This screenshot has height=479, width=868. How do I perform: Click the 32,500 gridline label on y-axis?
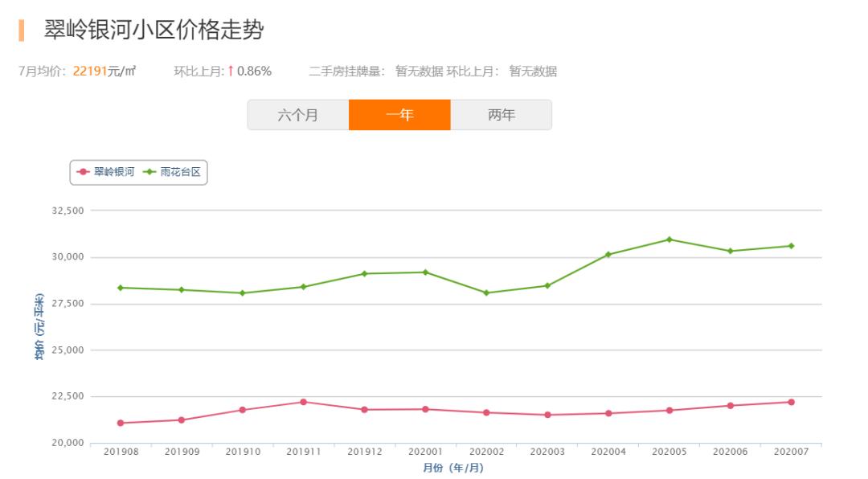coord(69,209)
